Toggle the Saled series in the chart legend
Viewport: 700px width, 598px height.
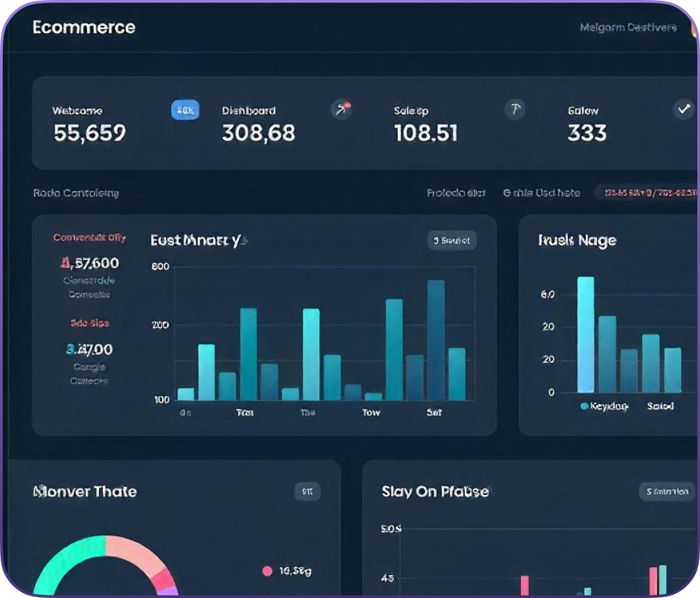(x=660, y=406)
